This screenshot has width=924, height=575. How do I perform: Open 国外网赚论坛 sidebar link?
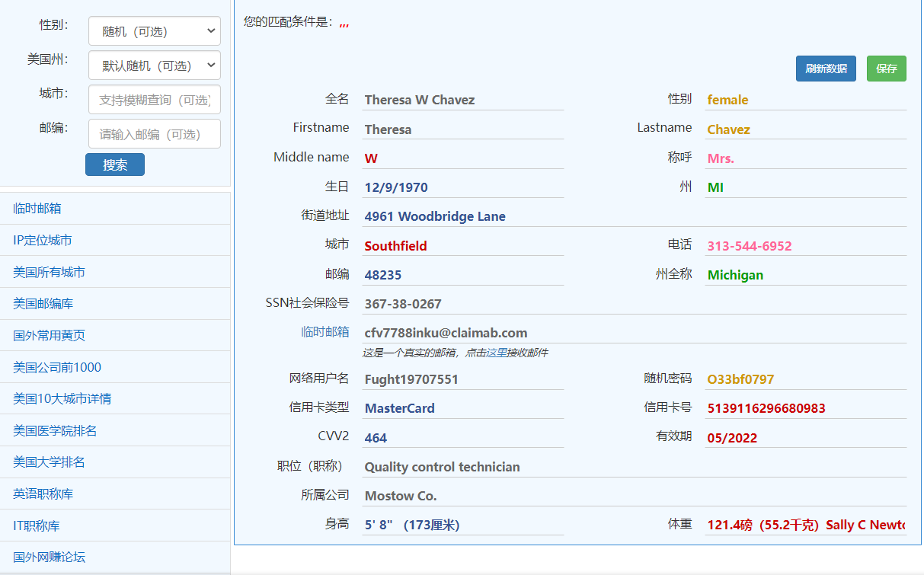tap(49, 557)
